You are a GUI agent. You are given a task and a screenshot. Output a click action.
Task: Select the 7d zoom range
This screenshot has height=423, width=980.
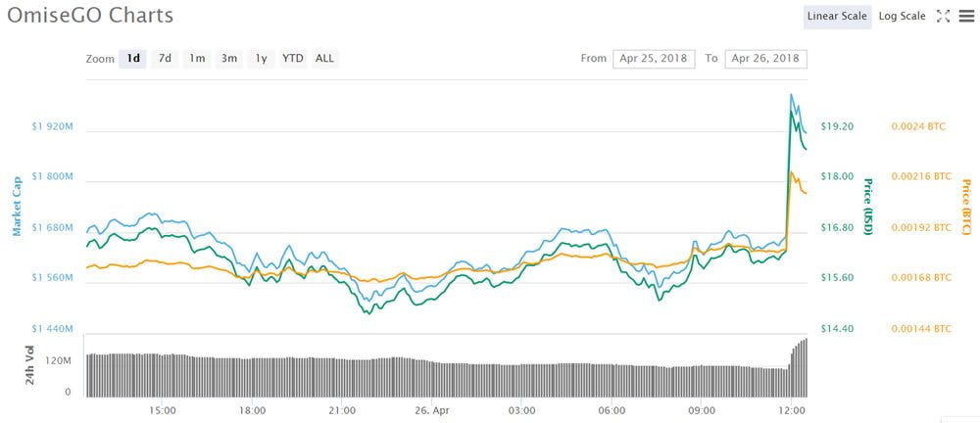pos(165,59)
